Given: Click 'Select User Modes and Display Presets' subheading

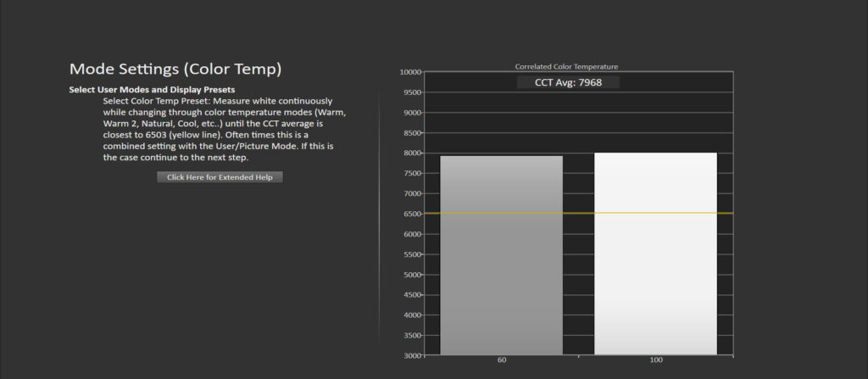Looking at the screenshot, I should [152, 90].
